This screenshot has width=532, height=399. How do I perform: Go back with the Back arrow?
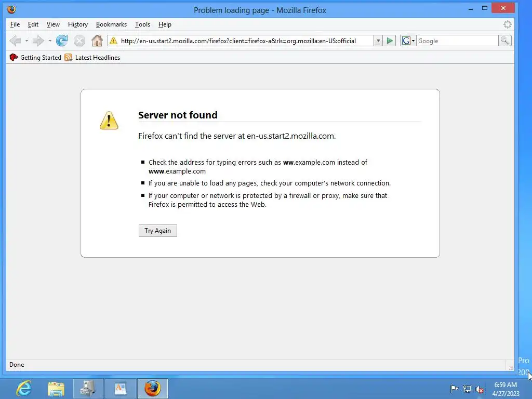coord(15,41)
